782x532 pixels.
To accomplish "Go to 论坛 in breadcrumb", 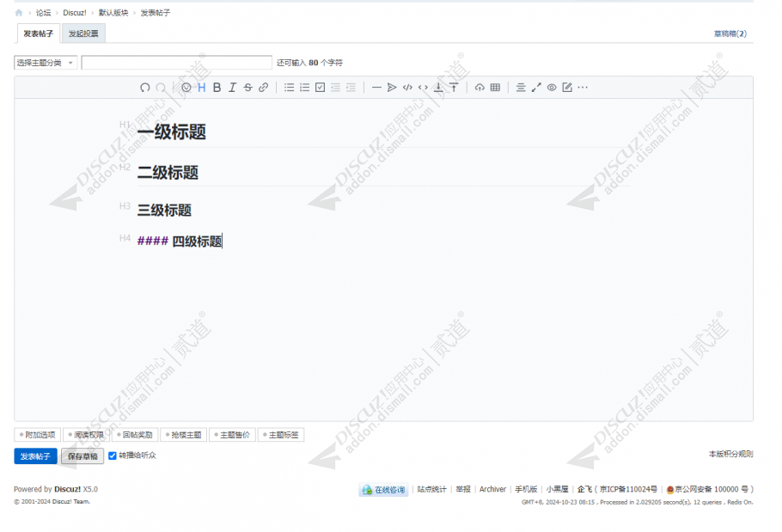I will click(x=43, y=13).
